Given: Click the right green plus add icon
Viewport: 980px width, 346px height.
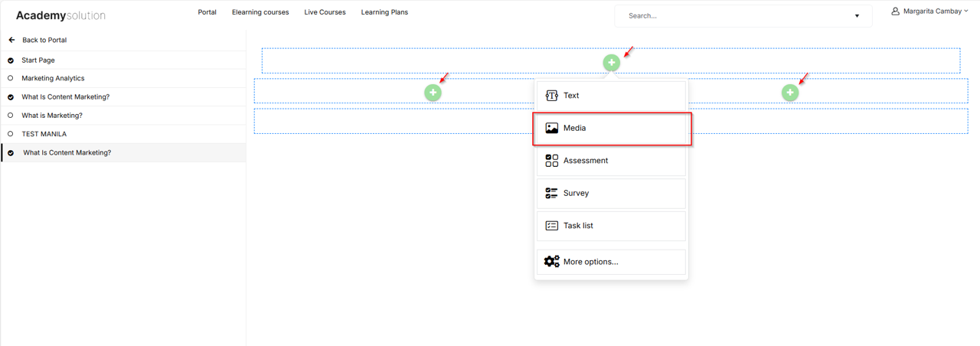Looking at the screenshot, I should pyautogui.click(x=790, y=93).
